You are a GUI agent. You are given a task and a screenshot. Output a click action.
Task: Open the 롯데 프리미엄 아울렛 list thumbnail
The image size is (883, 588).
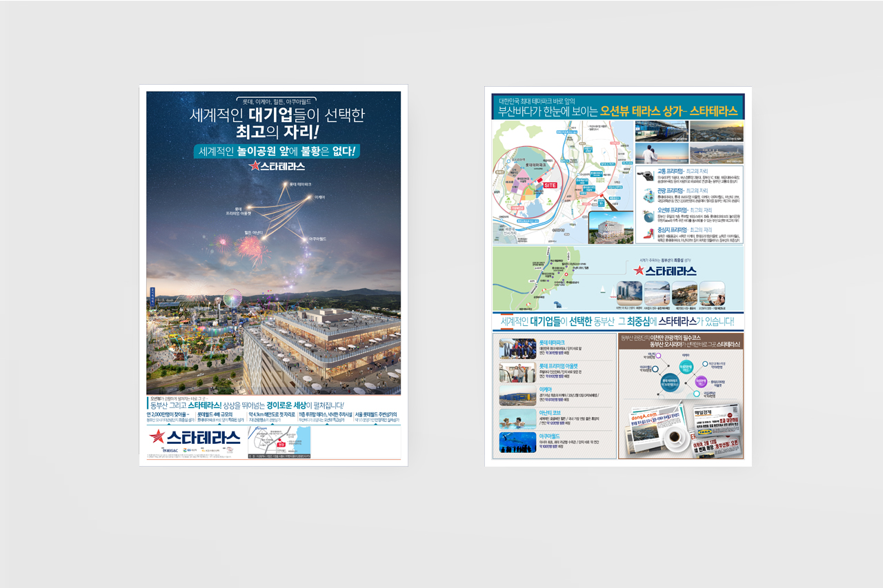pyautogui.click(x=517, y=372)
